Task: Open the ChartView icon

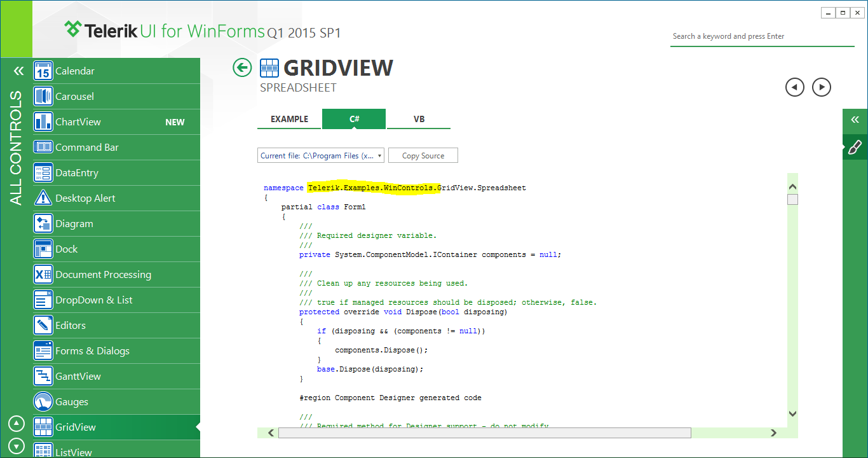Action: coord(43,121)
